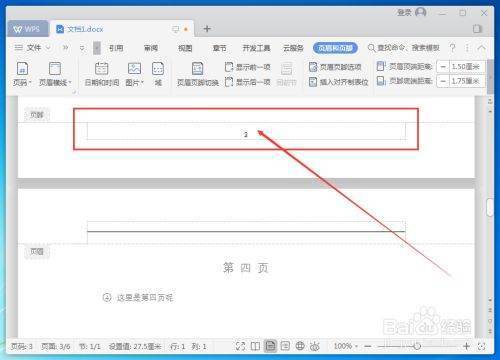Screen dimensions: 500x360
Task: Click 插入对齐制表位 insert alignment tab
Action: [x=338, y=82]
